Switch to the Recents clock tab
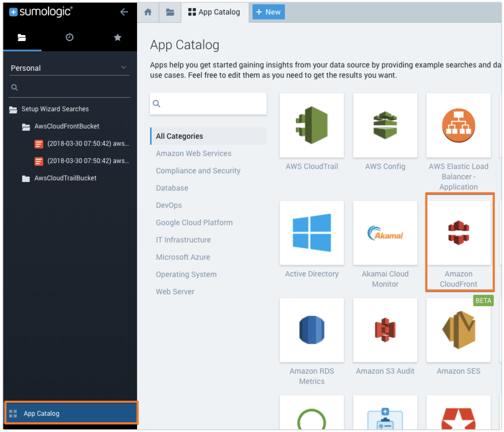 pyautogui.click(x=69, y=38)
